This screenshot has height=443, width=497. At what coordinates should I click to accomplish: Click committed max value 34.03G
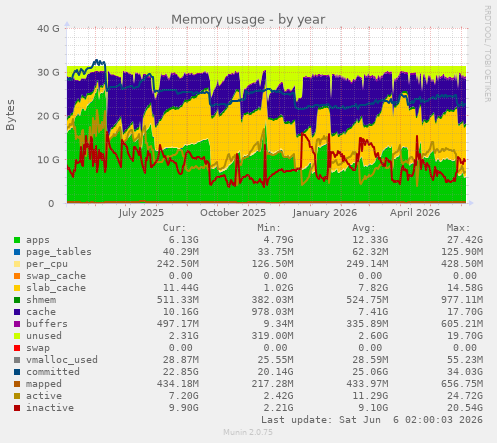click(465, 372)
